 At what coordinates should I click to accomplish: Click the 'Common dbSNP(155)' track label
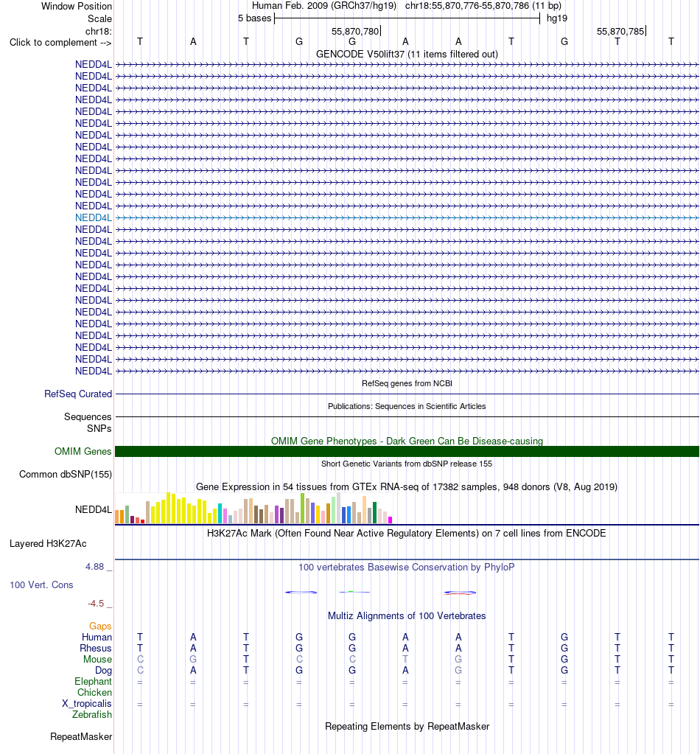point(66,474)
